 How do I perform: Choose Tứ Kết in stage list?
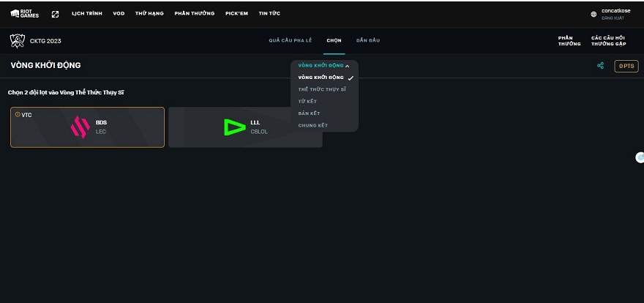click(308, 101)
